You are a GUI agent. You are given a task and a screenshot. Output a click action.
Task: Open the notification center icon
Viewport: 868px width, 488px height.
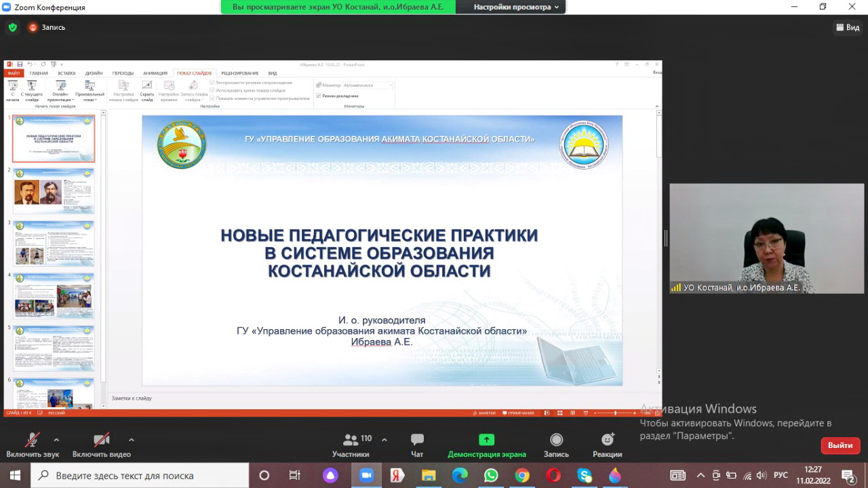(848, 475)
